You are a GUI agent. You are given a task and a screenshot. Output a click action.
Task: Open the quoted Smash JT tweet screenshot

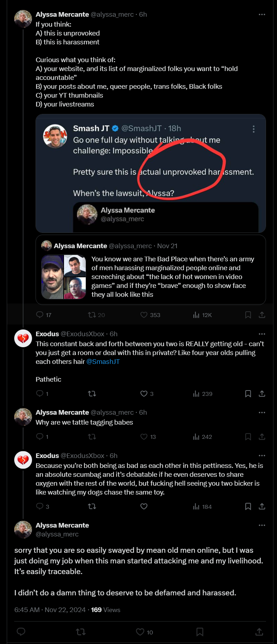click(x=151, y=174)
